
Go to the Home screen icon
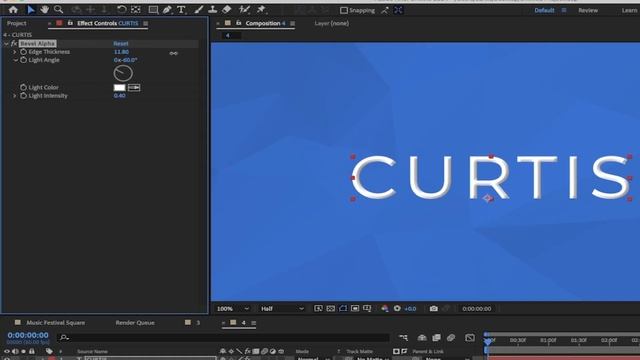(x=13, y=10)
